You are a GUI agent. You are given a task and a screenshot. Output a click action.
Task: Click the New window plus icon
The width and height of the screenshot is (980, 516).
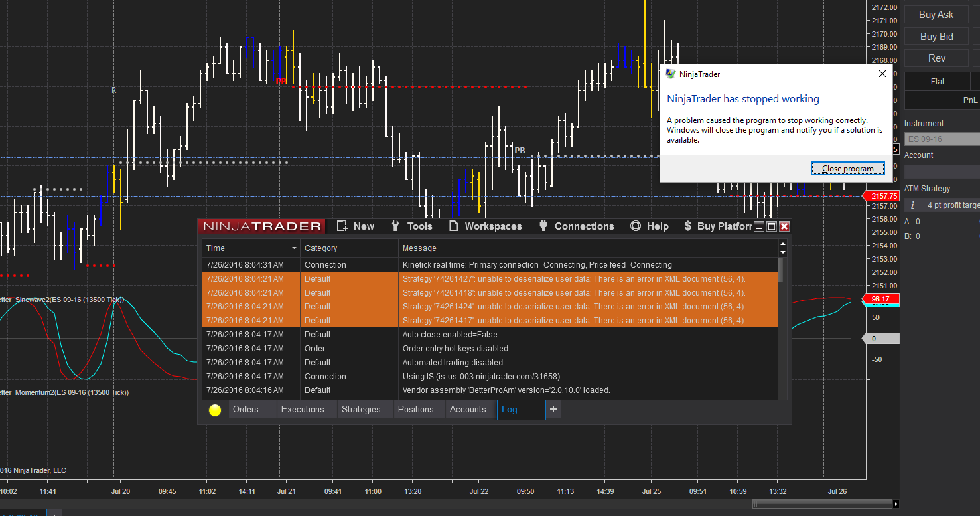point(342,226)
